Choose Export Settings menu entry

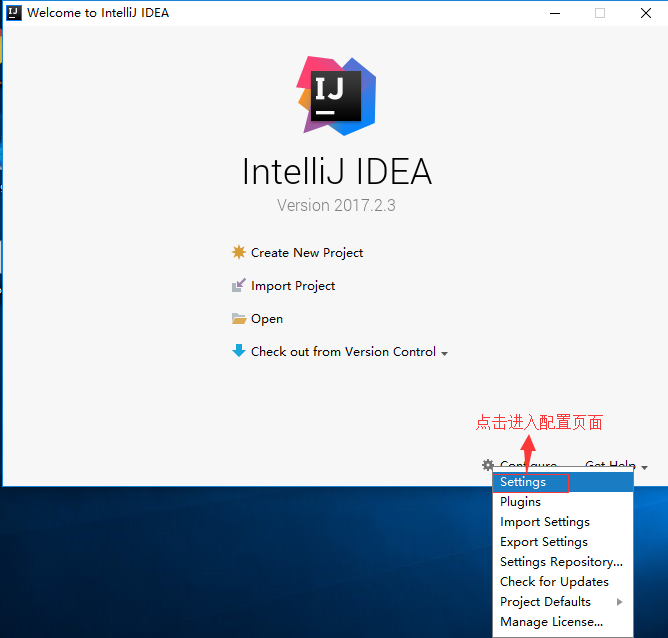tap(563, 542)
